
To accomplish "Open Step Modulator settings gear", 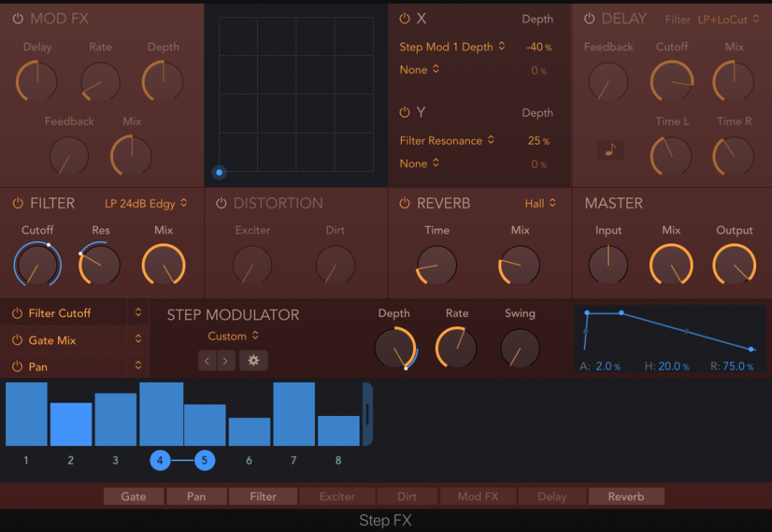I will pyautogui.click(x=253, y=361).
